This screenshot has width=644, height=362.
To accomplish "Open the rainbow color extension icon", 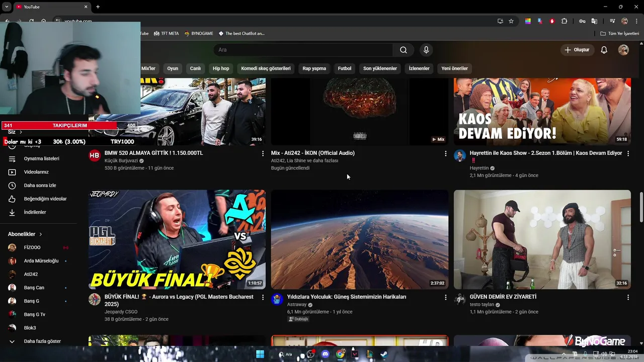I will click(x=528, y=21).
